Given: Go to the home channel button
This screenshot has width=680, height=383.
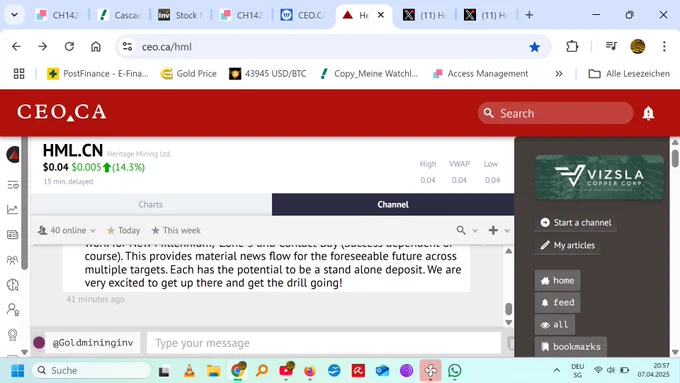Looking at the screenshot, I should pos(557,281).
